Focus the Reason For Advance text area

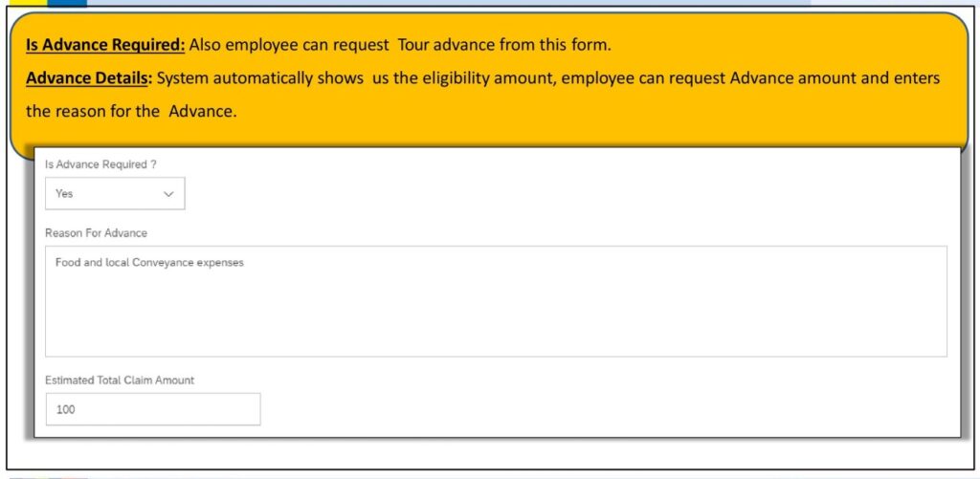tap(496, 301)
